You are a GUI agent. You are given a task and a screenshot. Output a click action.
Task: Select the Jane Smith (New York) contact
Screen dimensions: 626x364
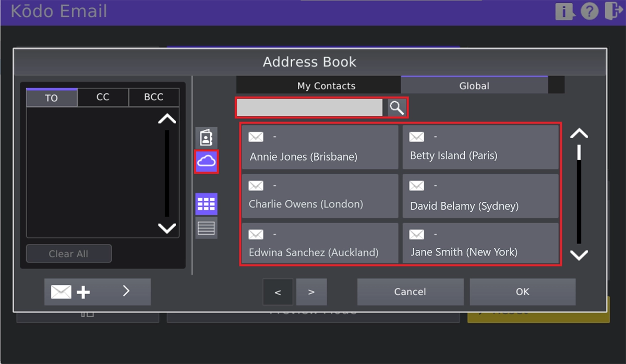click(x=480, y=243)
